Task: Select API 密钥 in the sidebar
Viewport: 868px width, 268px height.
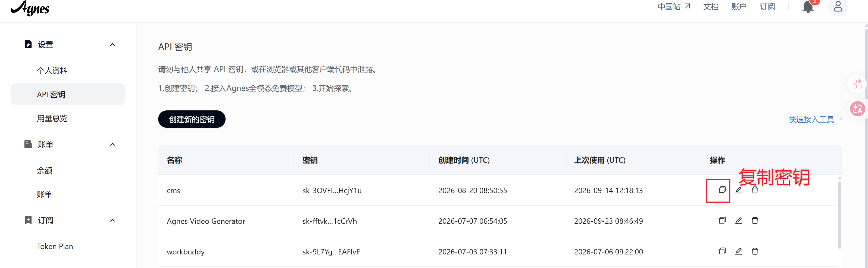Action: pyautogui.click(x=68, y=94)
